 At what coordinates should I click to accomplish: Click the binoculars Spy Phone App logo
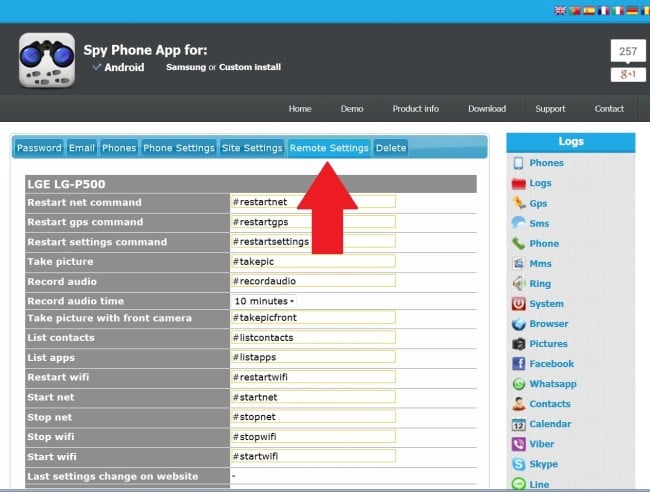(47, 61)
